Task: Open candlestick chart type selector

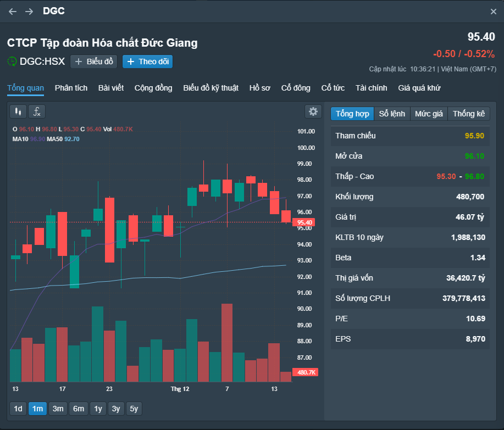Action: pos(18,111)
